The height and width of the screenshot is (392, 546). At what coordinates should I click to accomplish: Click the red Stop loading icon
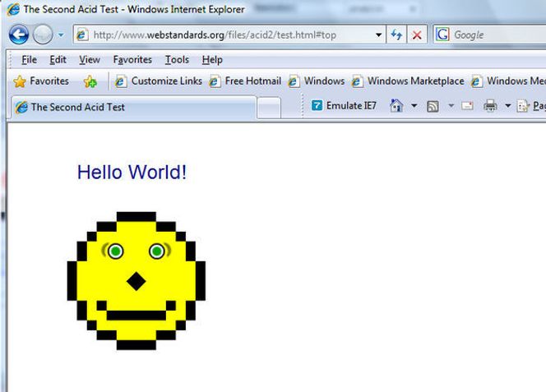[x=417, y=35]
